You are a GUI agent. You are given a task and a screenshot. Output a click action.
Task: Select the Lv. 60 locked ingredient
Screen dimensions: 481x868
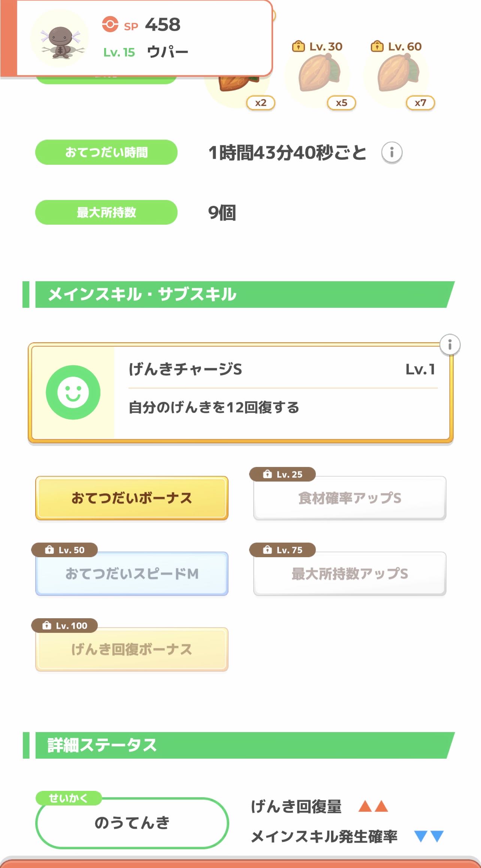[x=398, y=75]
